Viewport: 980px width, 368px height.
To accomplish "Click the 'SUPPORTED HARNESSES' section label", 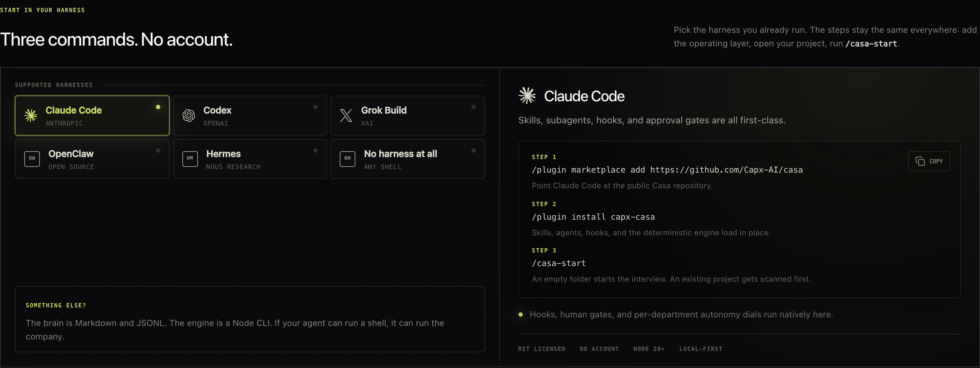I will [54, 85].
